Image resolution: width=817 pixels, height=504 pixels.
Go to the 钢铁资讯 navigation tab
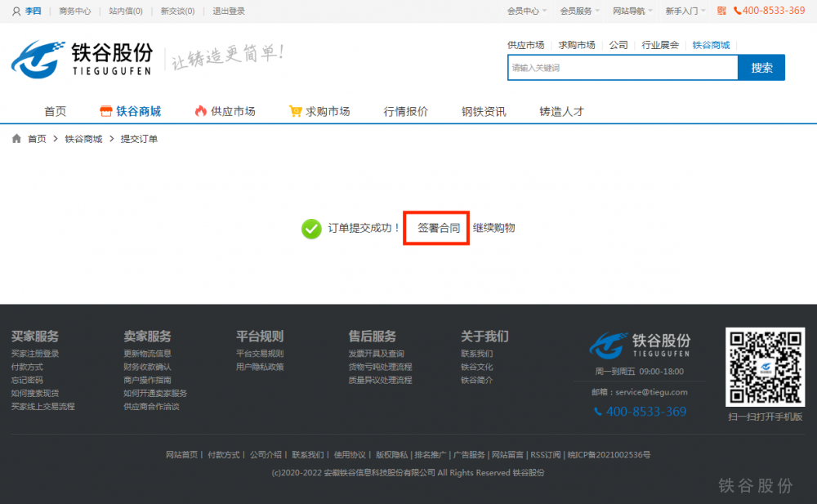tap(484, 111)
